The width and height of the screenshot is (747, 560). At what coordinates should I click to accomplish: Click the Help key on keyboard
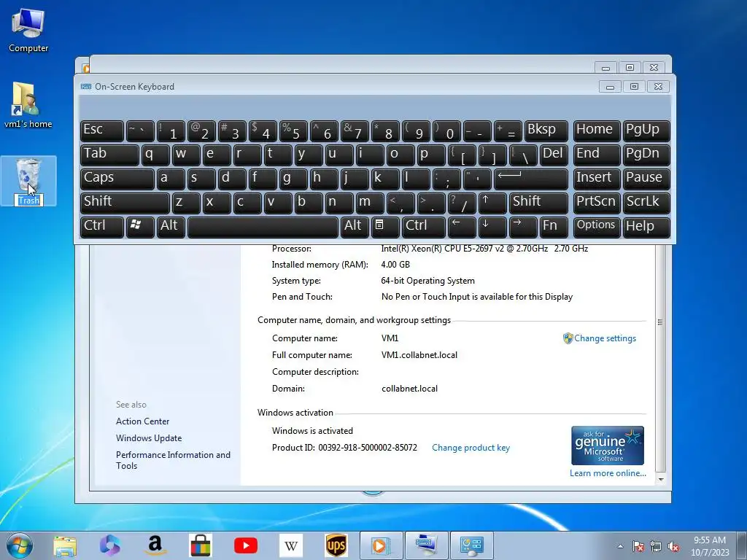click(x=646, y=227)
